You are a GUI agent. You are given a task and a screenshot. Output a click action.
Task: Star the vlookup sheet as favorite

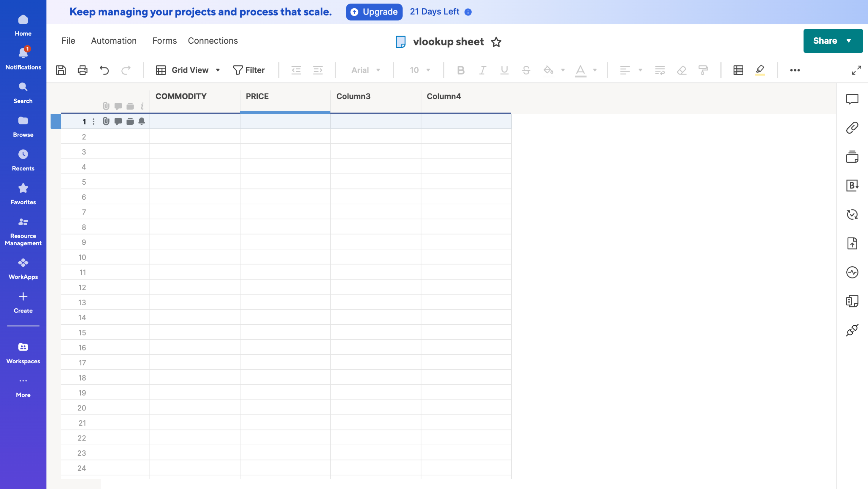pyautogui.click(x=496, y=42)
